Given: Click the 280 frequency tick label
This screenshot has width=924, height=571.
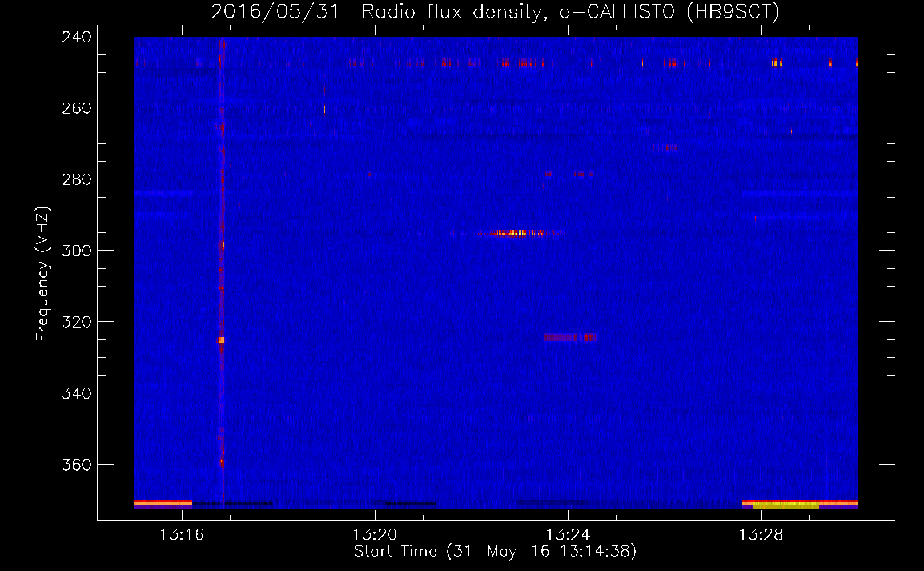Looking at the screenshot, I should coord(77,179).
